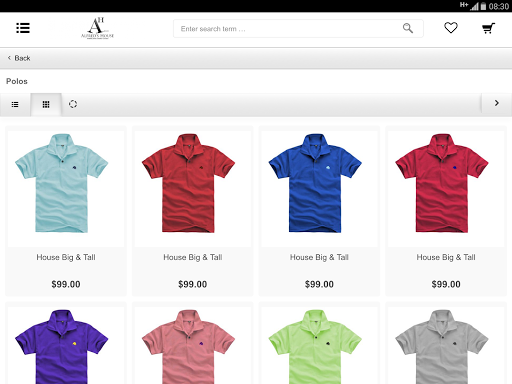The image size is (512, 384).
Task: Open the wishlist heart icon
Action: (x=451, y=28)
